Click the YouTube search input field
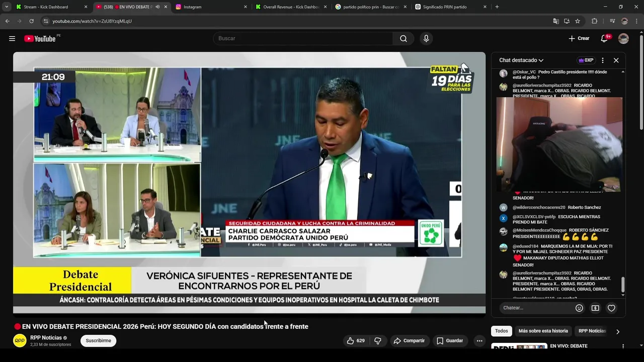 click(x=303, y=39)
